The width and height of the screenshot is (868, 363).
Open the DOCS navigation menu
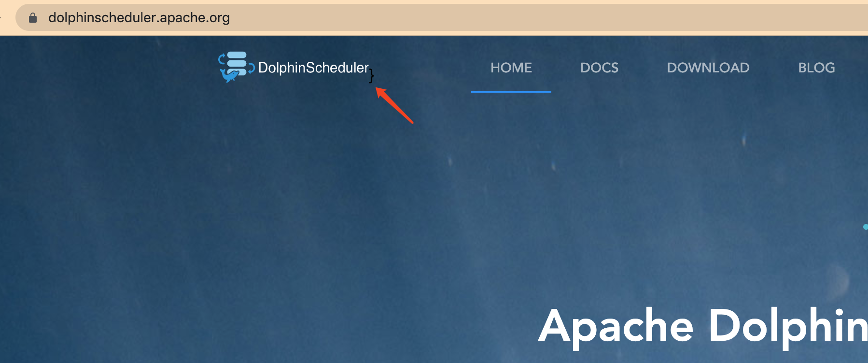coord(599,68)
